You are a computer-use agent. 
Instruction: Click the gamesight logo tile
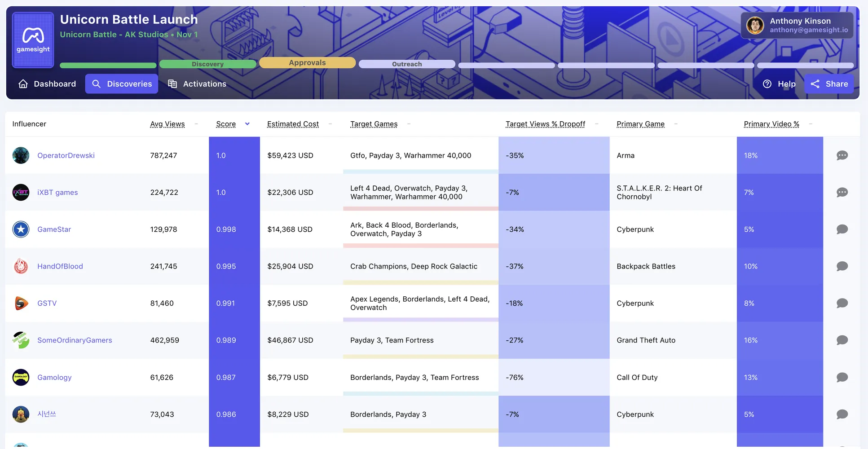(33, 40)
